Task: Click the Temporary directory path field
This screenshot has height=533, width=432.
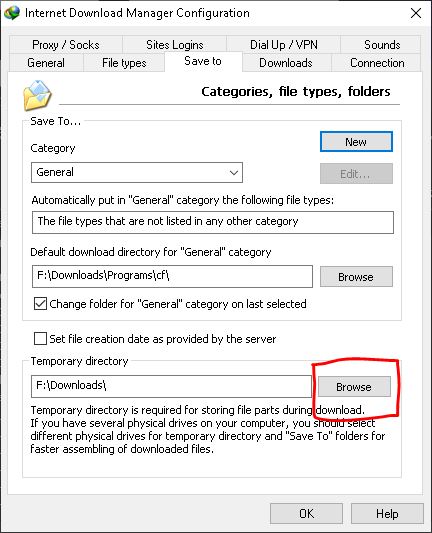Action: click(171, 386)
